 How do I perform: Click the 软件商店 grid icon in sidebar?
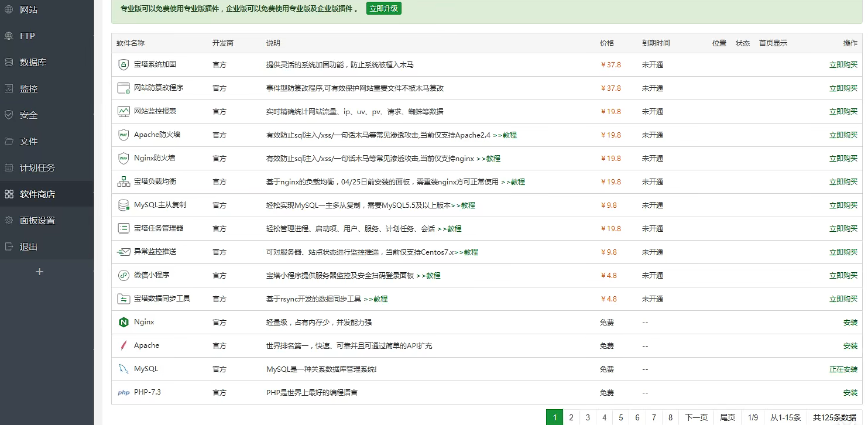click(9, 194)
